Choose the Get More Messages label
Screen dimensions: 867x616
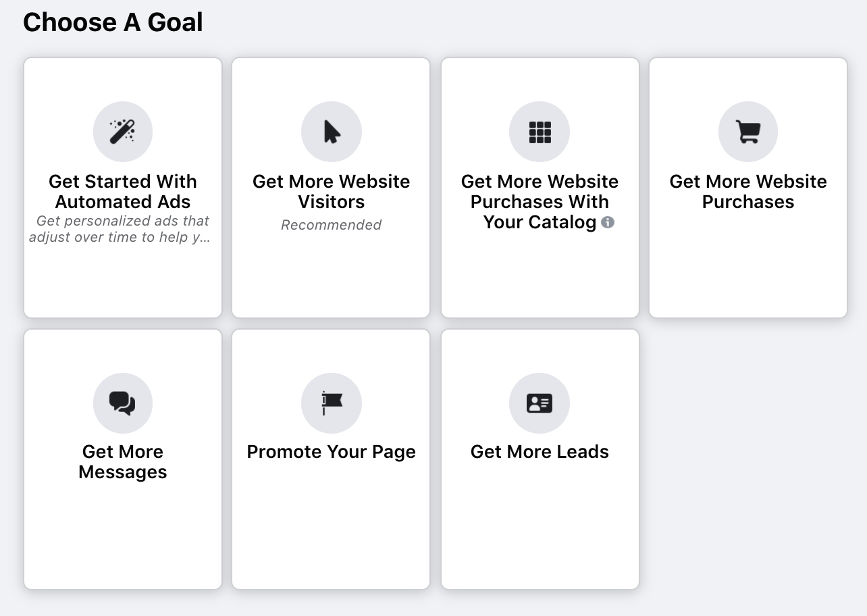(123, 461)
